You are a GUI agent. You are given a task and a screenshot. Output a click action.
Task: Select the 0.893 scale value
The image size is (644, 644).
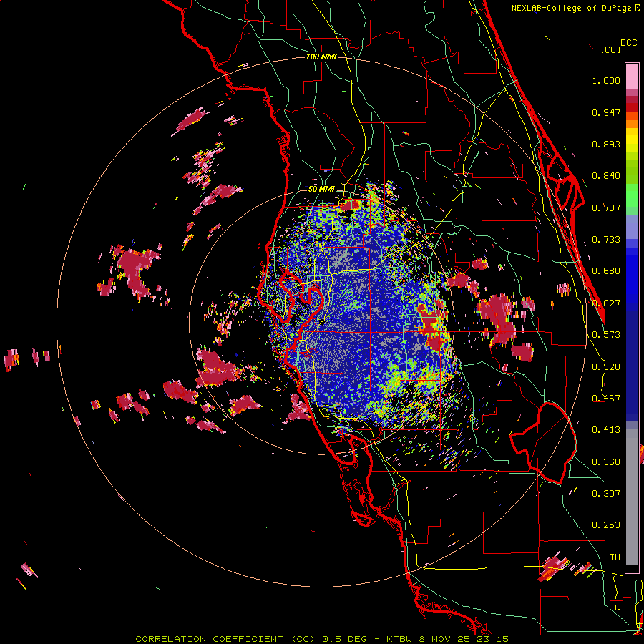click(606, 144)
